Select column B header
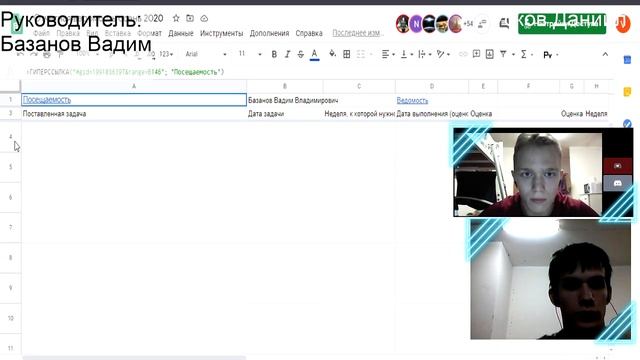Viewport: 640px width, 360px height. point(285,86)
